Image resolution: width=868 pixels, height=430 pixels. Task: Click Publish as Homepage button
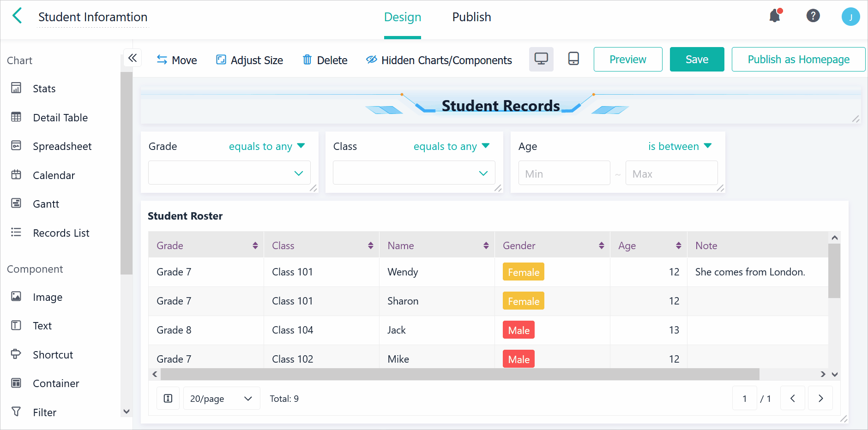[798, 60]
